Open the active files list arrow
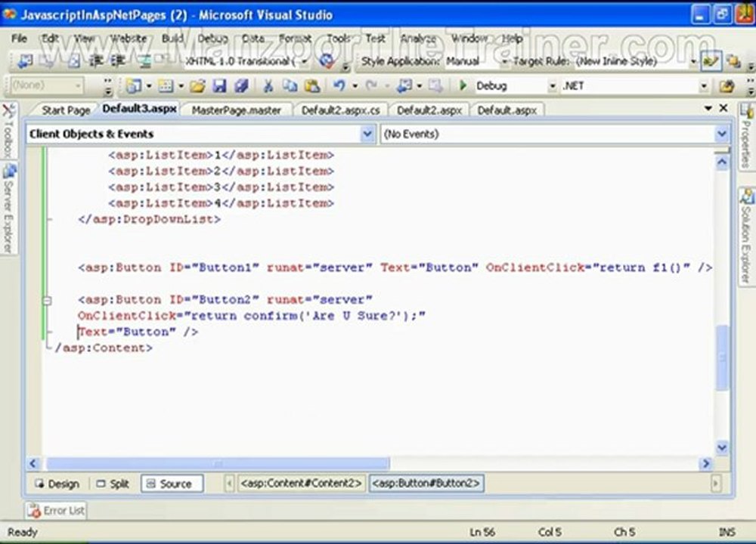756x544 pixels. click(708, 108)
